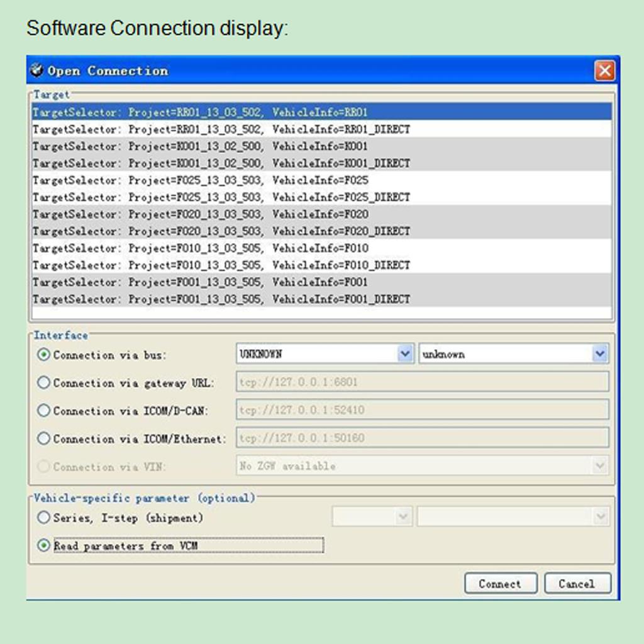Viewport: 644px width, 644px height.
Task: Pick Series, I-step (shipment) option
Action: [x=44, y=518]
